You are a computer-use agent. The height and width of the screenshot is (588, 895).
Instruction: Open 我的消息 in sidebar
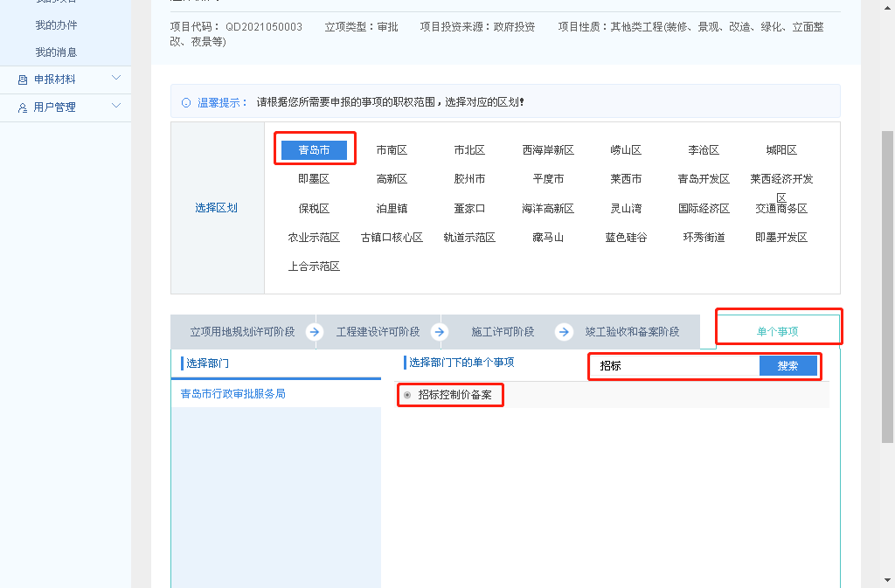56,52
